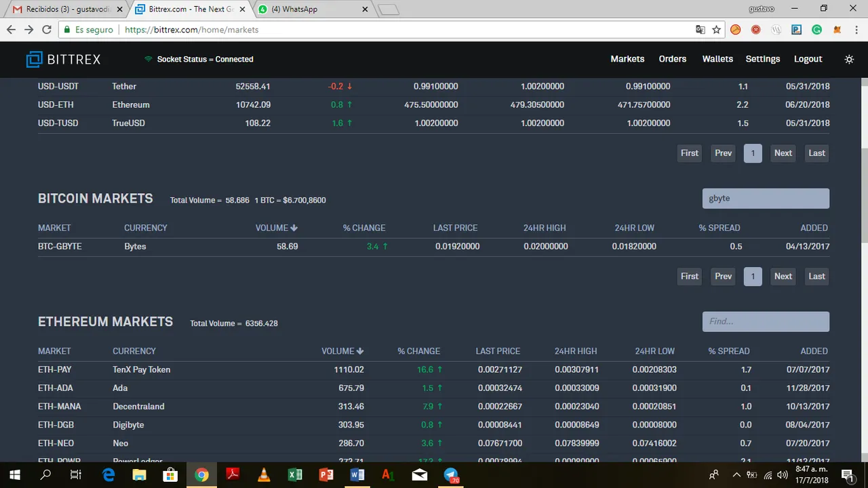Open File Explorer from the taskbar
Image resolution: width=868 pixels, height=488 pixels.
(x=139, y=474)
